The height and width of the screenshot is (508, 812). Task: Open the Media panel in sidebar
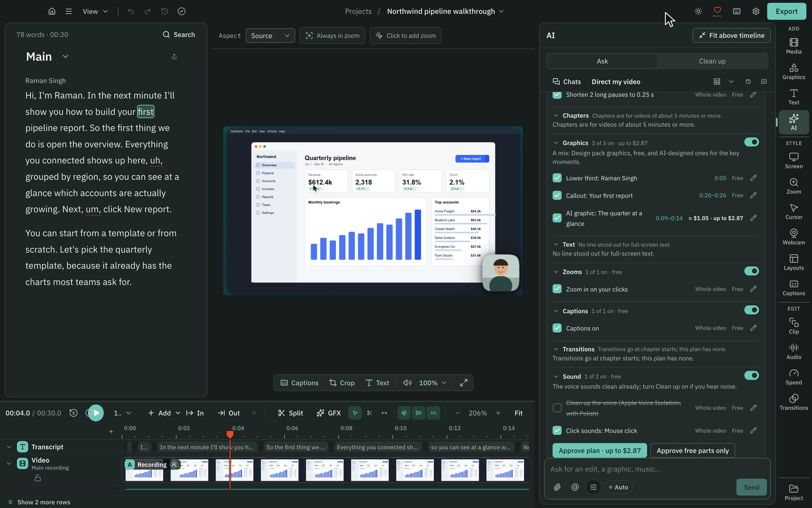(794, 46)
